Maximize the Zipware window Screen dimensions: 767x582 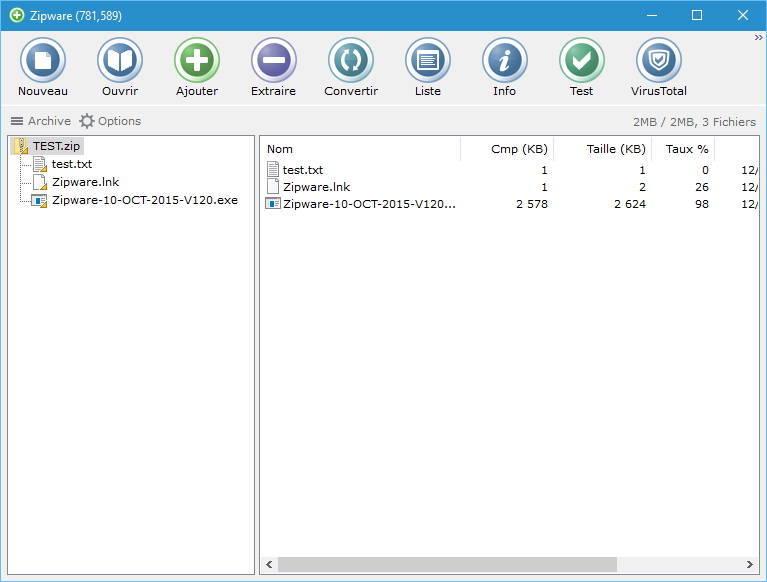click(x=697, y=16)
